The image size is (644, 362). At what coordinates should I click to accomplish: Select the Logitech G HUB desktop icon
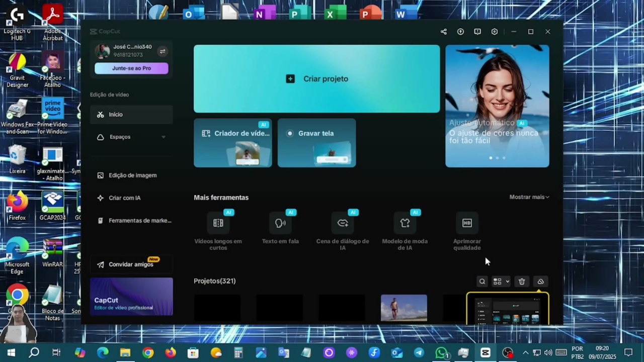pyautogui.click(x=17, y=22)
